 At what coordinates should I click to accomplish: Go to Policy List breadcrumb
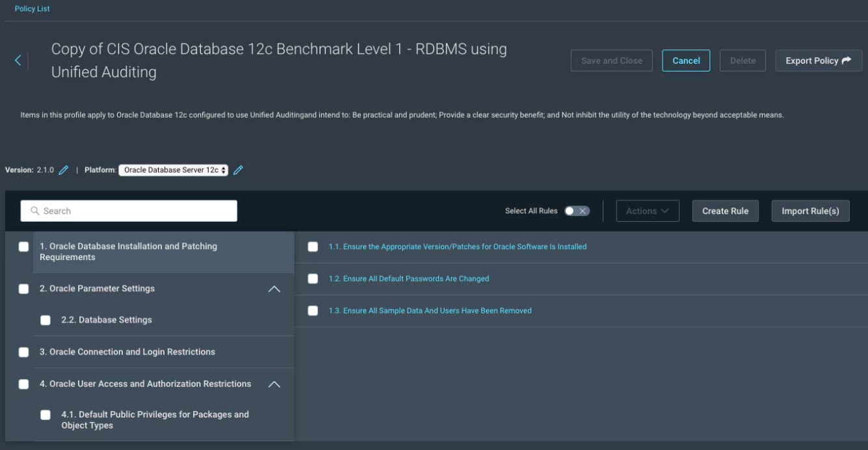tap(32, 8)
